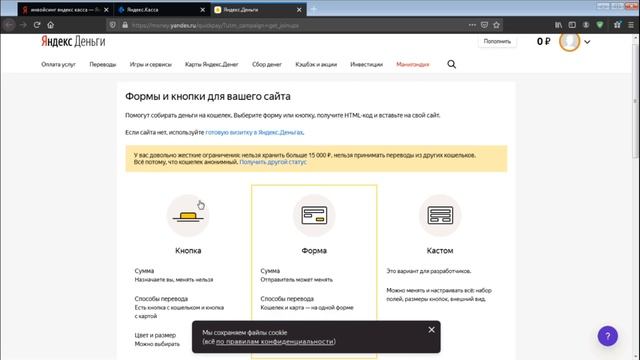Click the Яндекс Деньги logo
This screenshot has height=360, width=640.
coord(73,42)
